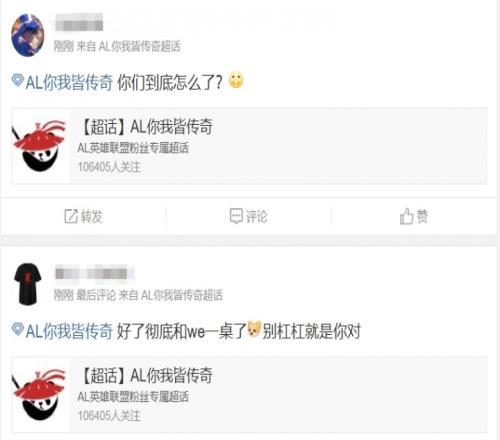Viewport: 500px width, 440px height.
Task: Open second 【超话】AL你我皆传奇 card title
Action: tap(146, 375)
